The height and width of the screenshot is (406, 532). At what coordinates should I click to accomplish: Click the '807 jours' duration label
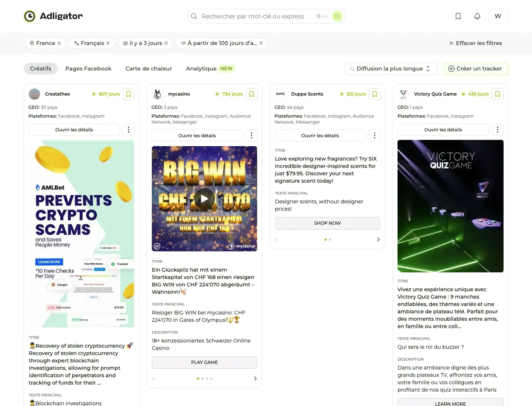click(109, 94)
